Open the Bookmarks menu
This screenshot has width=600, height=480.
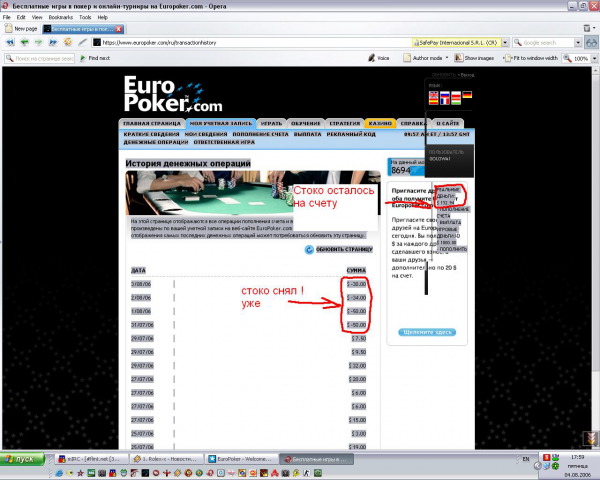click(60, 17)
